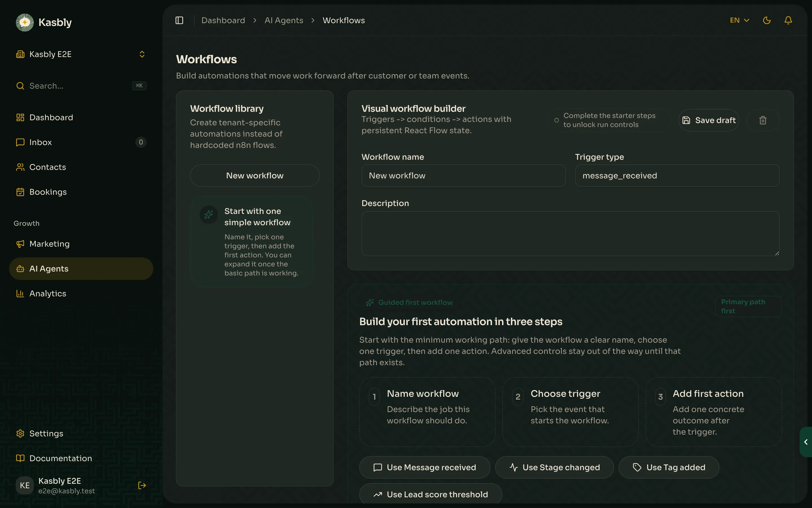Open Marketing section
The width and height of the screenshot is (812, 508).
(81, 244)
